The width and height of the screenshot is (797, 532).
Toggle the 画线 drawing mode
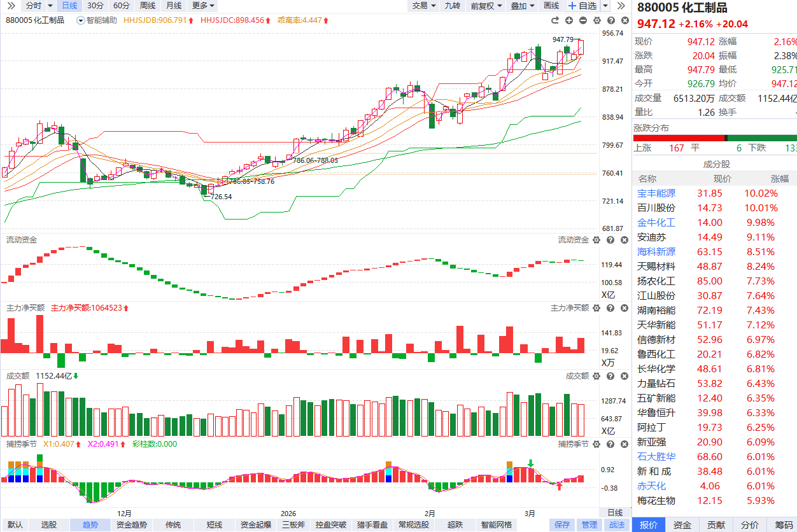[x=551, y=6]
